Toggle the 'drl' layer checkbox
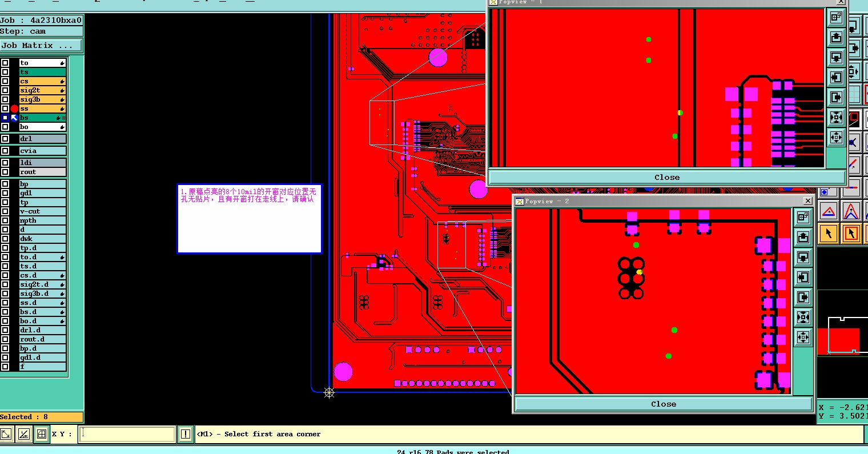 [x=5, y=139]
